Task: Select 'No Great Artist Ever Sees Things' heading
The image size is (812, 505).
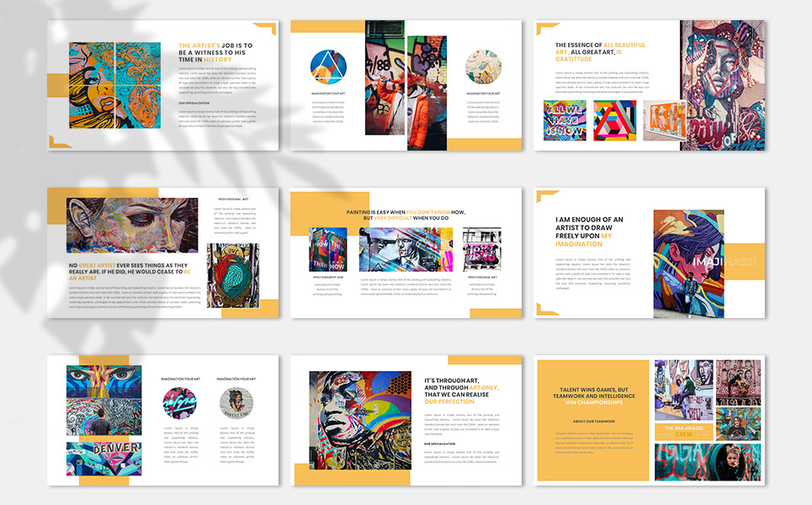Action: pyautogui.click(x=129, y=273)
